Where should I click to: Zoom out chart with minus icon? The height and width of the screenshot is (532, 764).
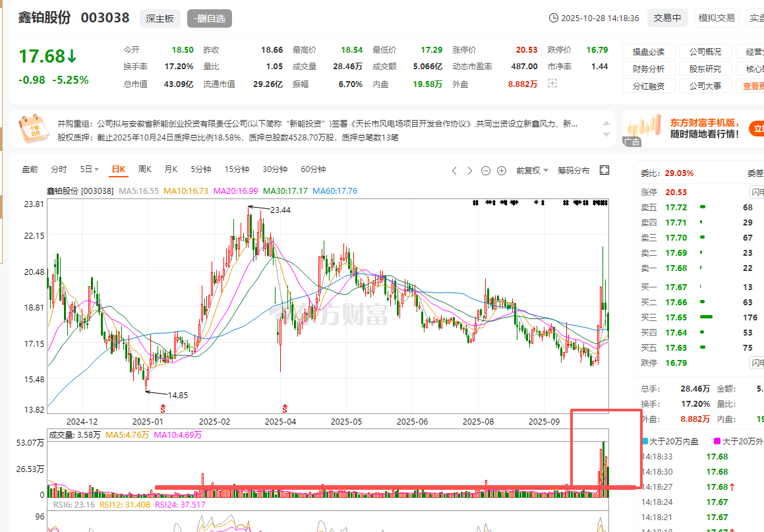click(x=485, y=171)
